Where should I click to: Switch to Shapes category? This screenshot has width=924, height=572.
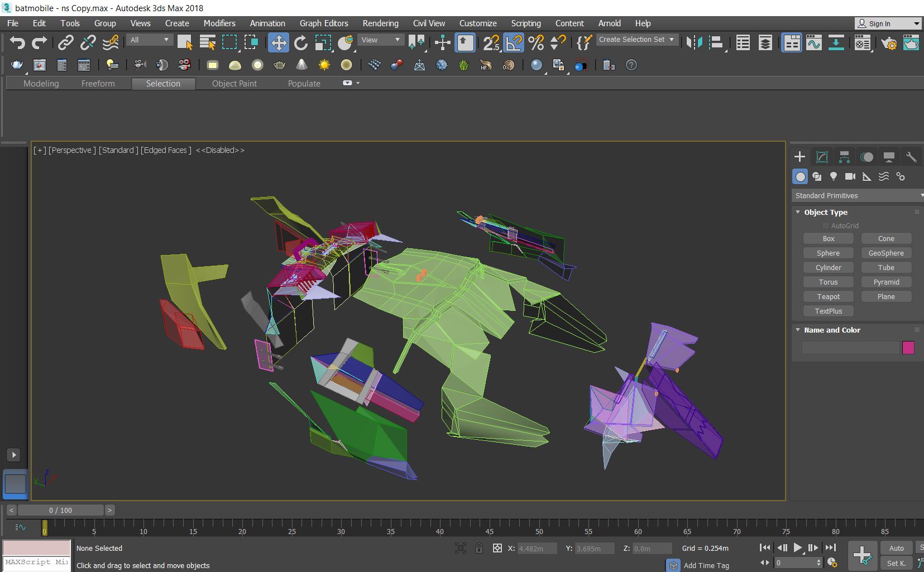pyautogui.click(x=817, y=176)
